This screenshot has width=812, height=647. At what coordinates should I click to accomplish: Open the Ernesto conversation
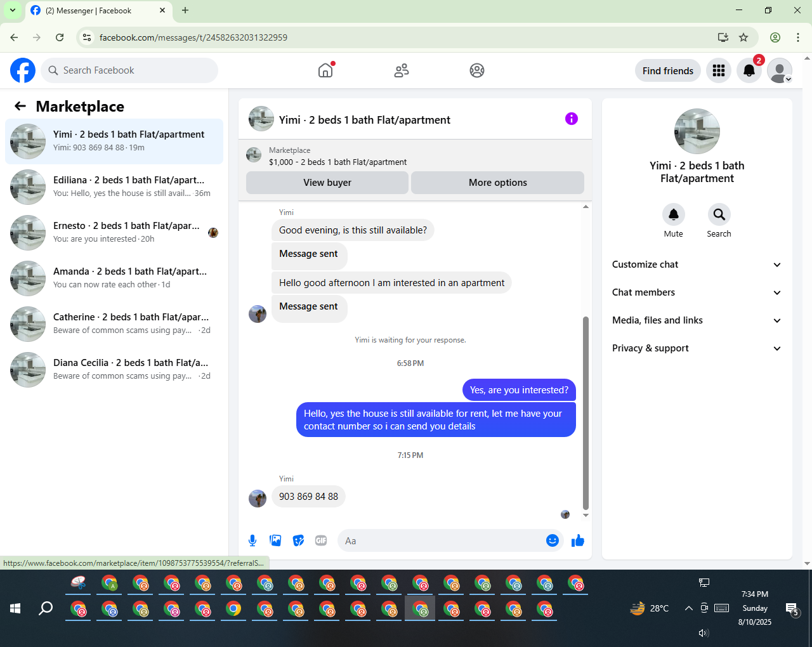114,233
